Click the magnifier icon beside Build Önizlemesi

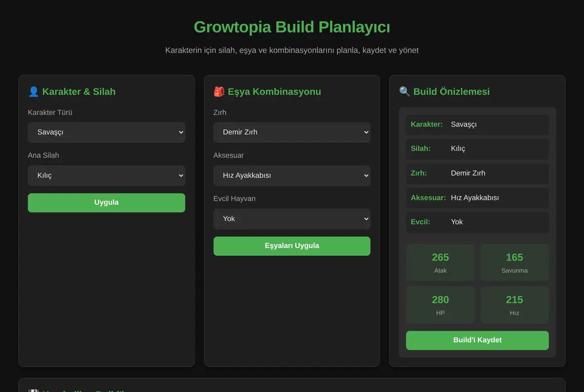pos(404,91)
